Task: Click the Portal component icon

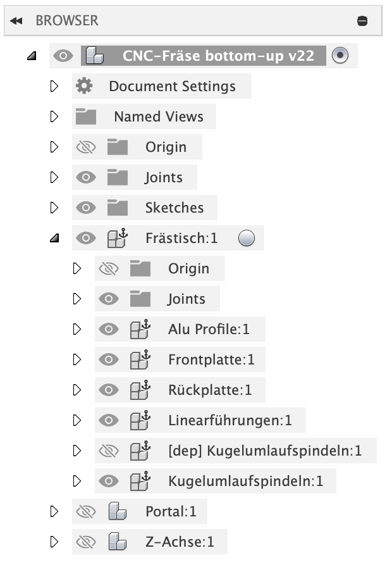Action: 116,511
